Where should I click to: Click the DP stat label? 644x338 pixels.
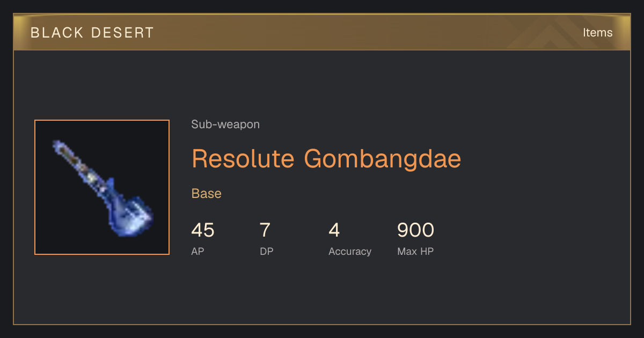click(267, 252)
